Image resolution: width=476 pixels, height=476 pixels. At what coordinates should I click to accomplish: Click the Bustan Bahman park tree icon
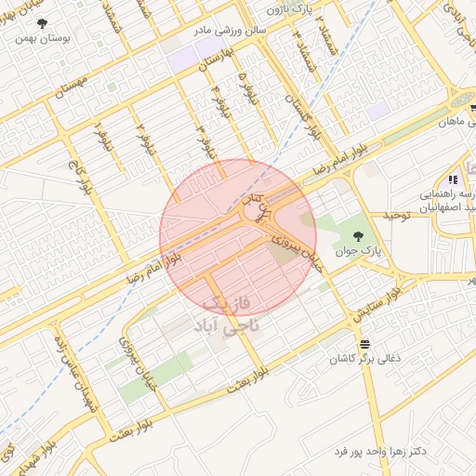tap(42, 23)
